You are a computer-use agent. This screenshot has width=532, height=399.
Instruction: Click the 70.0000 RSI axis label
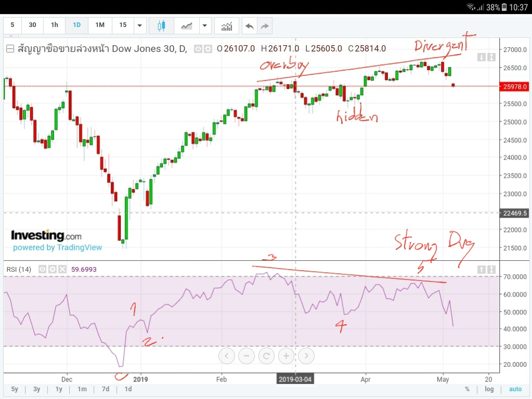coord(515,277)
